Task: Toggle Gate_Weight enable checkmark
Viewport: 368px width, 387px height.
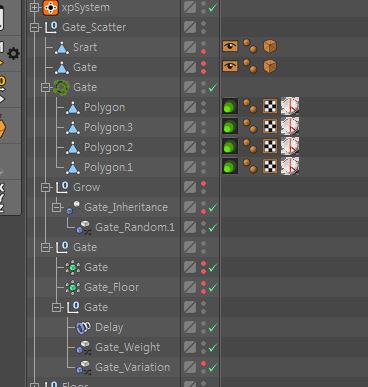Action: click(212, 348)
